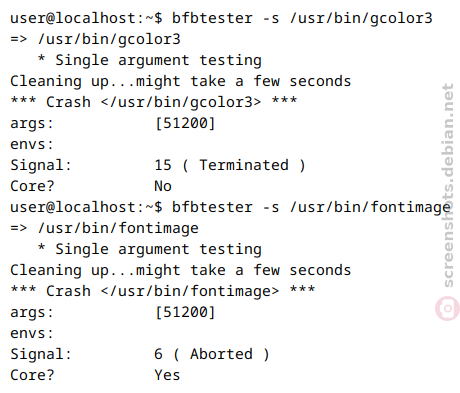Click the '*** Crash </usr/bin/gcolor3> ***' line

153,102
